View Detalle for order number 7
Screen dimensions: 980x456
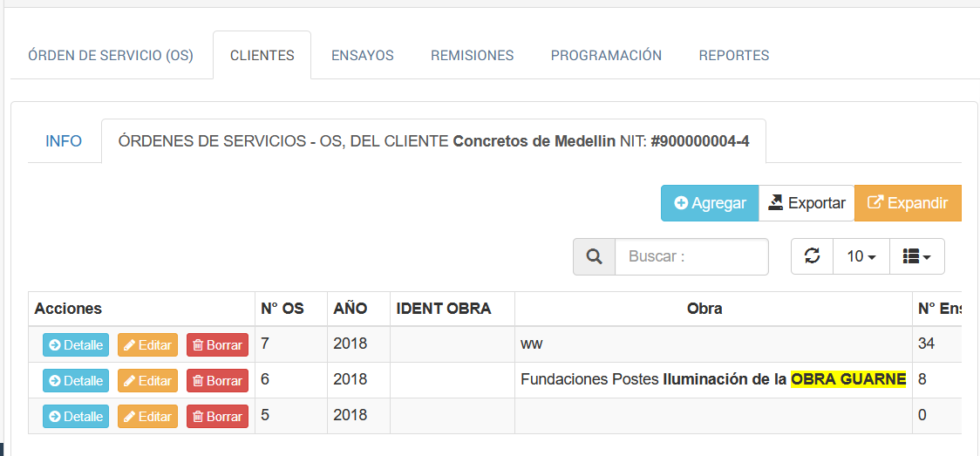pos(76,344)
